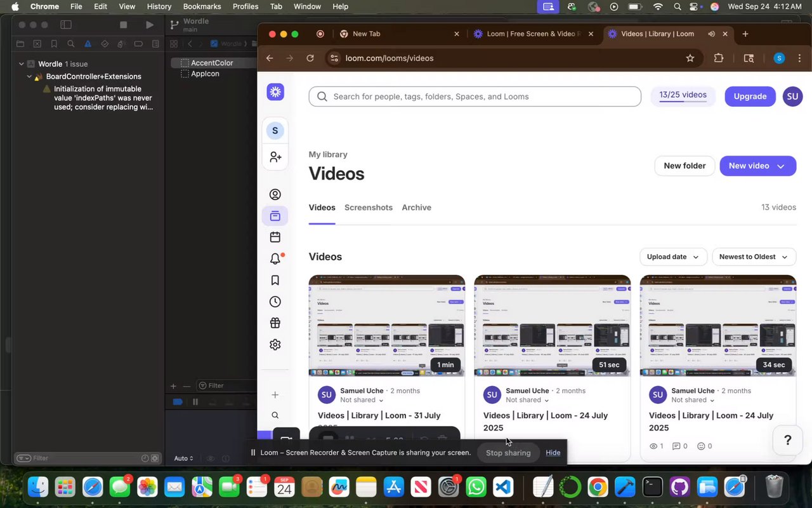The image size is (812, 508).
Task: Click the Loom help question mark button
Action: click(787, 440)
